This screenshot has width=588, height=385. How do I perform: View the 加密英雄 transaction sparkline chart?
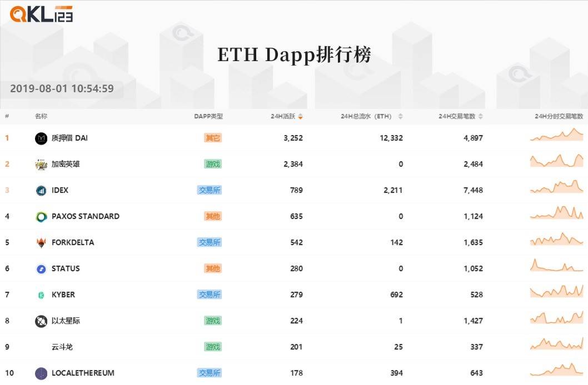tap(556, 161)
